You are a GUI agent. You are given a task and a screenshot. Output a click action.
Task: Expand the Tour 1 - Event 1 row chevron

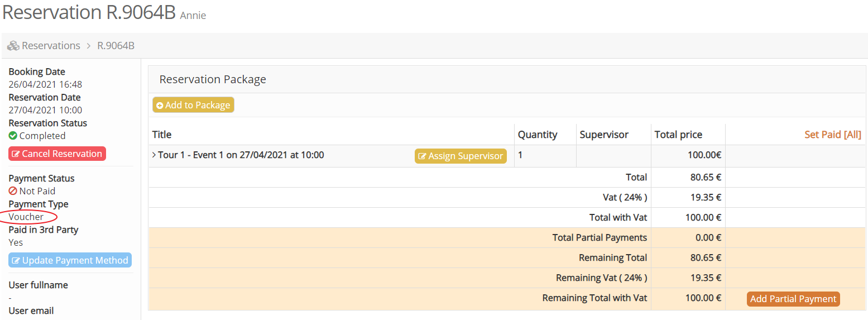click(x=154, y=155)
